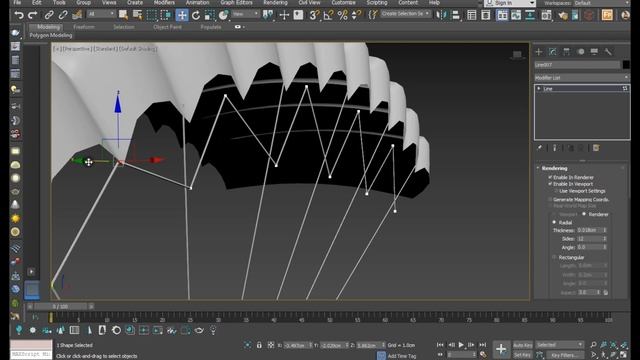Select the Rectangular radio button
The width and height of the screenshot is (640, 360).
(x=554, y=257)
